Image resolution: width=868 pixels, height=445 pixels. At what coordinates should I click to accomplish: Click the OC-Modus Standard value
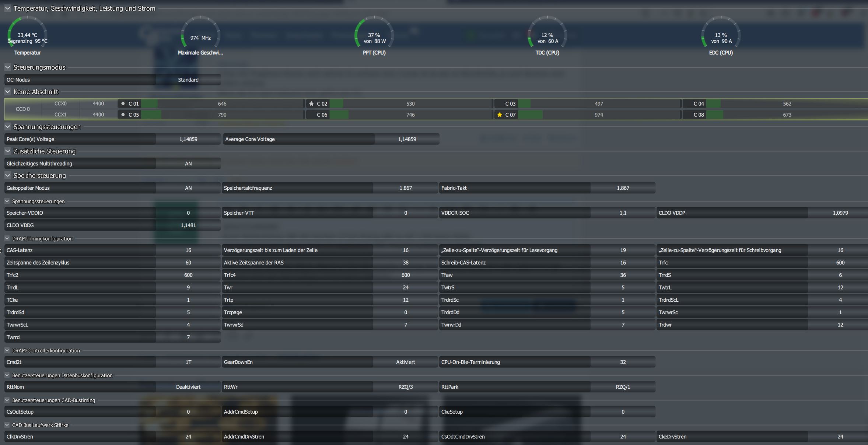[x=188, y=80]
